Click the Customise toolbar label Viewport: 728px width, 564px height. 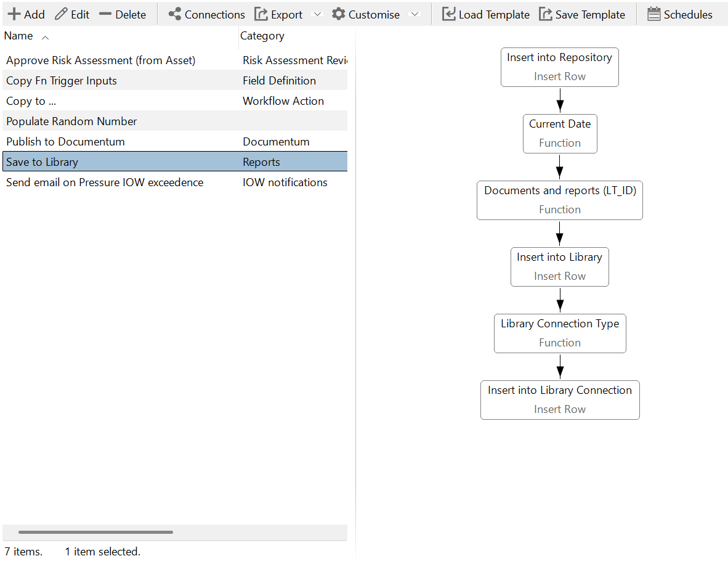point(374,14)
